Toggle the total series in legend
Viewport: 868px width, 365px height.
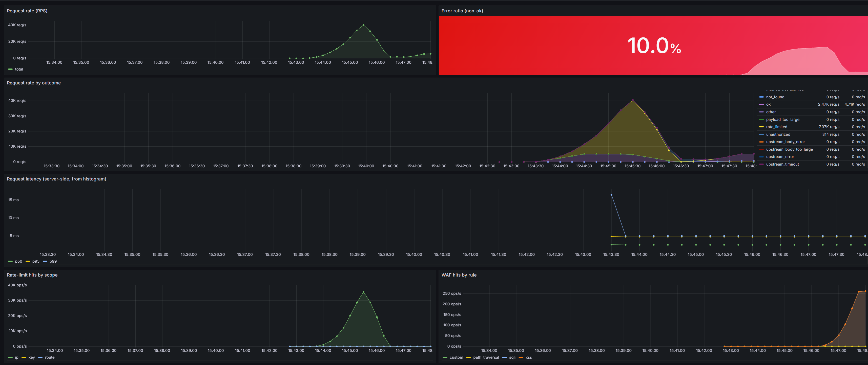(19, 69)
